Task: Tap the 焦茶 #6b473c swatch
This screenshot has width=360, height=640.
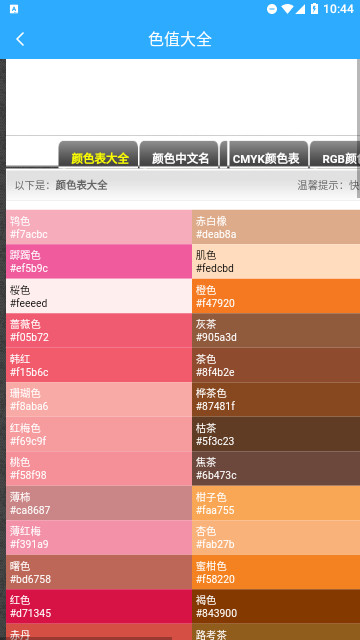Action: (276, 469)
